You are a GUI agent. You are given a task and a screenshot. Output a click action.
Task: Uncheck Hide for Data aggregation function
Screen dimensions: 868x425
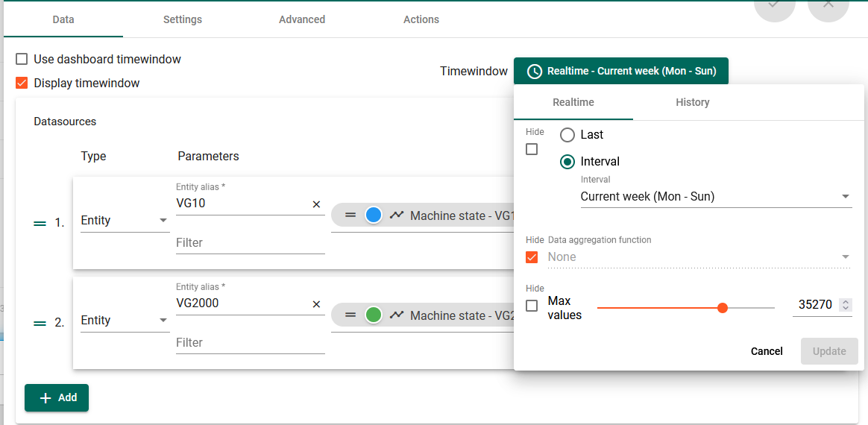532,257
